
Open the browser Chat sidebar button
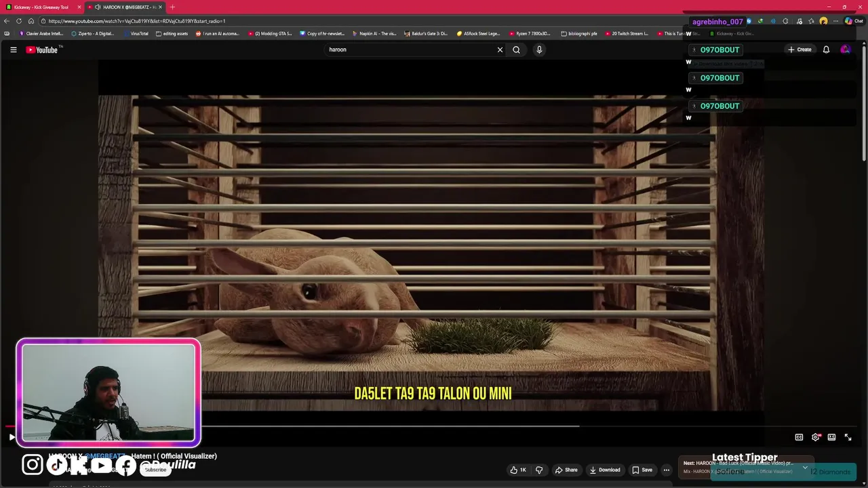[854, 21]
